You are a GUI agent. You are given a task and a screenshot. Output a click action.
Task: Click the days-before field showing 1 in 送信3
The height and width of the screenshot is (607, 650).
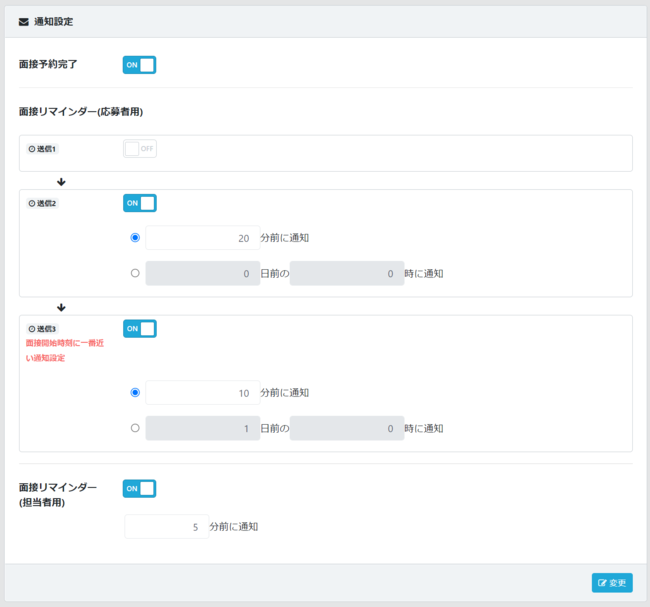tap(202, 428)
